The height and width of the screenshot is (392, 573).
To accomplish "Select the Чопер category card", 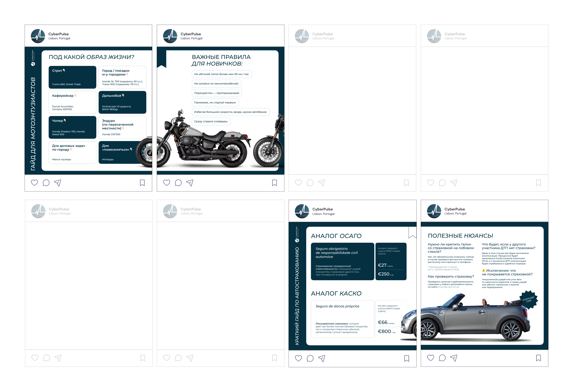I will pyautogui.click(x=72, y=127).
